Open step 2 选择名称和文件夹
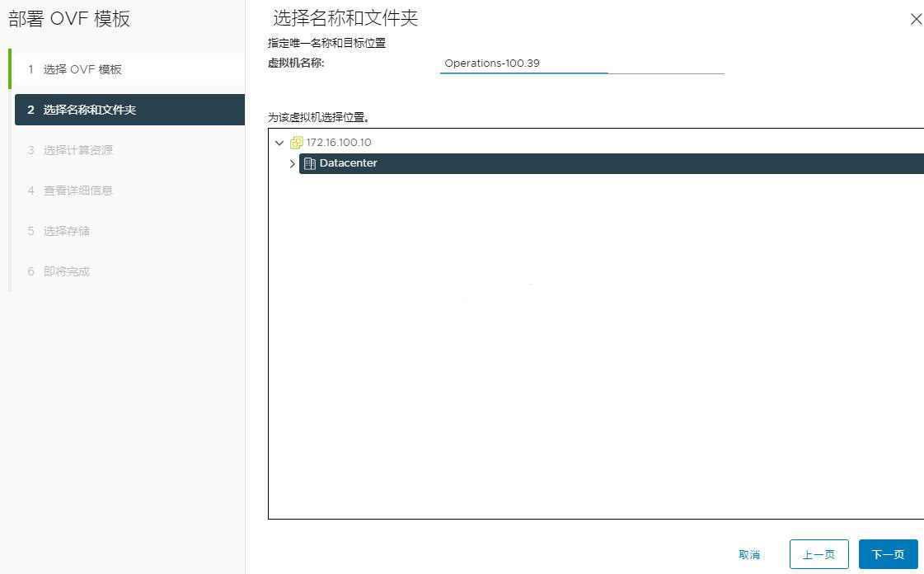924x574 pixels. [x=89, y=110]
